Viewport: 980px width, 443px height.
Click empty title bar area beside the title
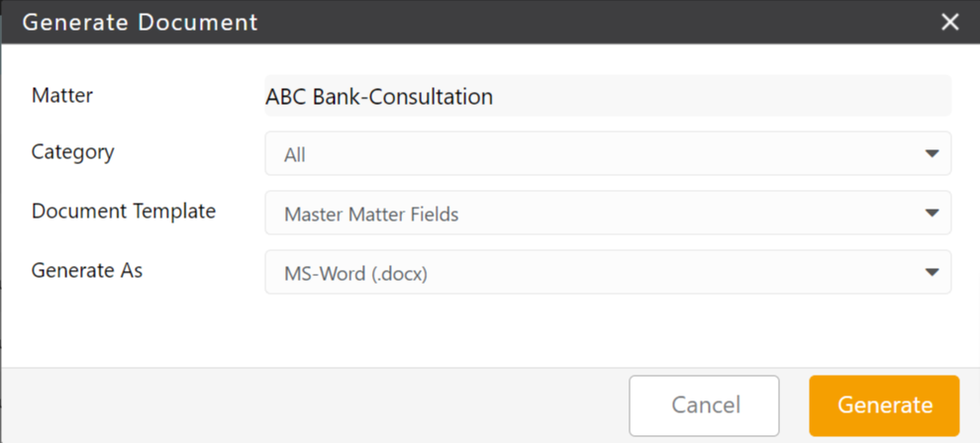click(594, 22)
